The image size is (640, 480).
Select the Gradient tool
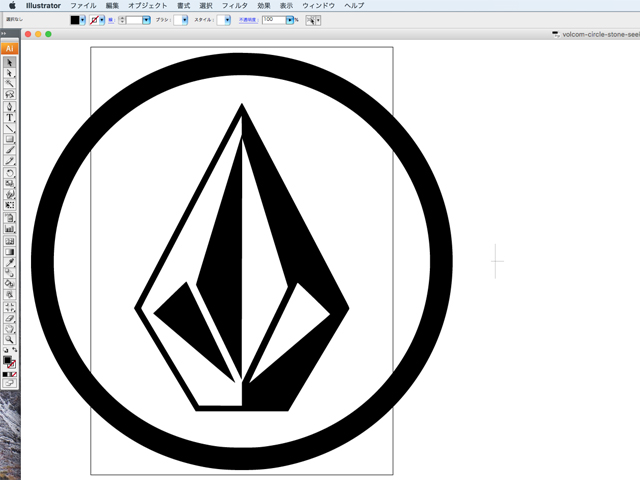click(x=9, y=252)
